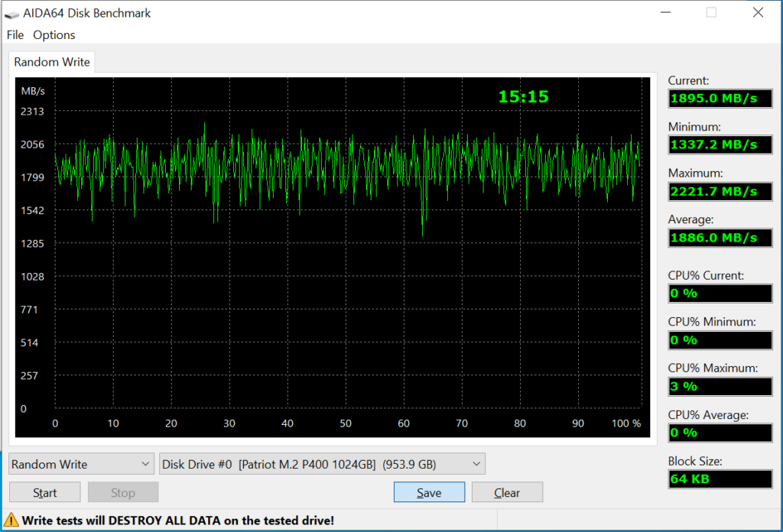Click the AIDA64 icon in the title bar

click(x=12, y=12)
